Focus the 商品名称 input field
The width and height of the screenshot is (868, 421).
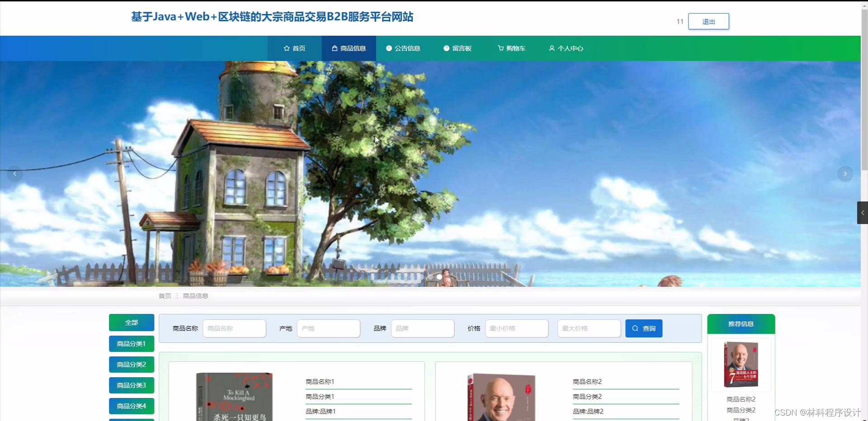point(235,328)
